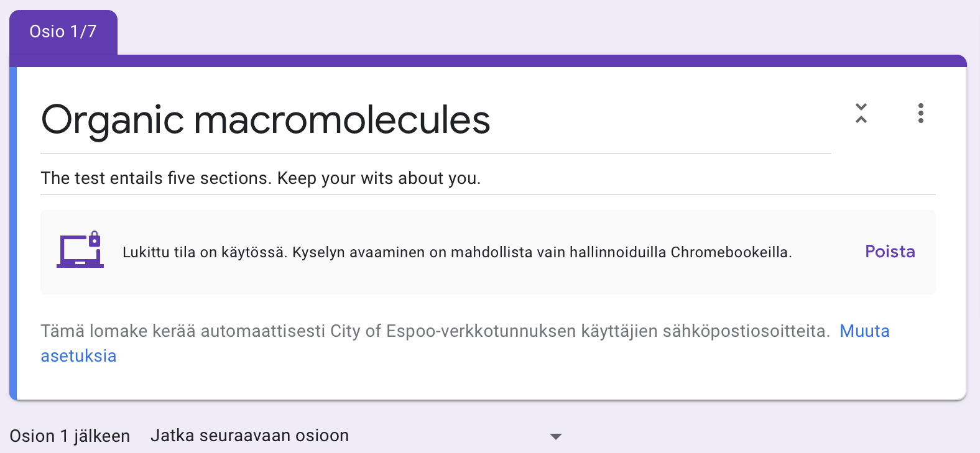The image size is (980, 453).
Task: Follow the 'Muuta' settings link
Action: (864, 331)
